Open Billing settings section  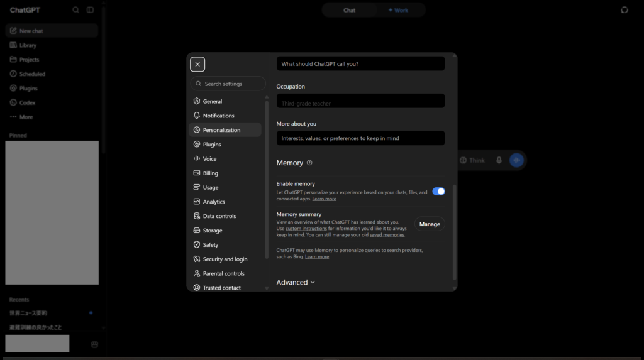point(225,173)
